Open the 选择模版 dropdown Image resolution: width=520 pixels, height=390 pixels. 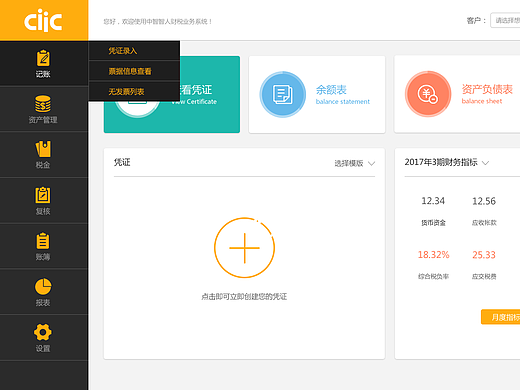click(x=355, y=163)
